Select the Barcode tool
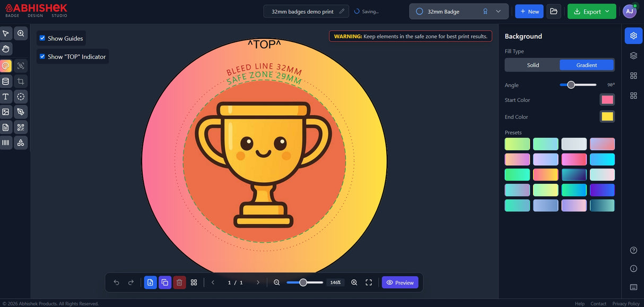644x307 pixels. coord(5,142)
